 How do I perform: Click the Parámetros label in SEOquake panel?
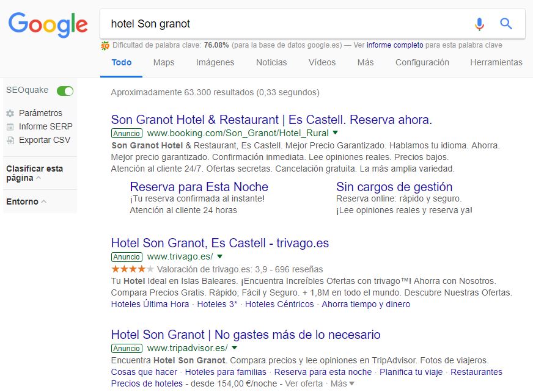pos(40,113)
